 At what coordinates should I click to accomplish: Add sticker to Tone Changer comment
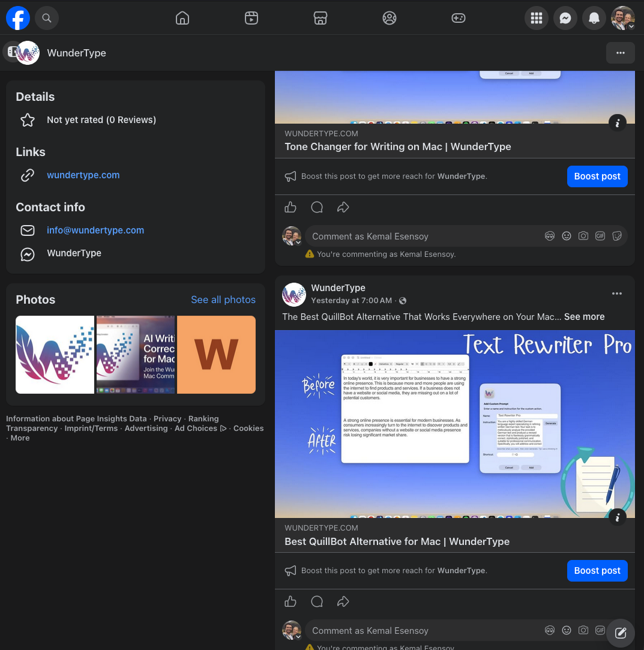tap(617, 236)
